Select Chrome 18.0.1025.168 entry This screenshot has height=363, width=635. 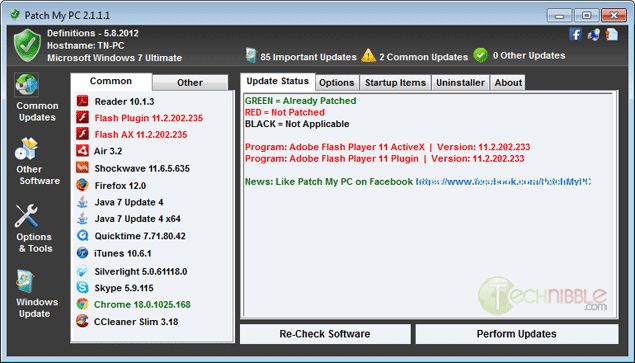click(142, 305)
